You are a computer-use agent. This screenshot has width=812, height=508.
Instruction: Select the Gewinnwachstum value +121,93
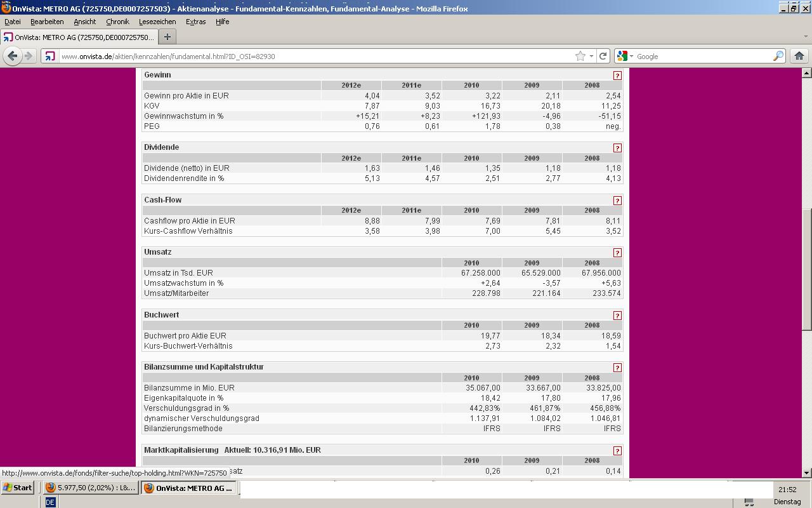pos(486,116)
